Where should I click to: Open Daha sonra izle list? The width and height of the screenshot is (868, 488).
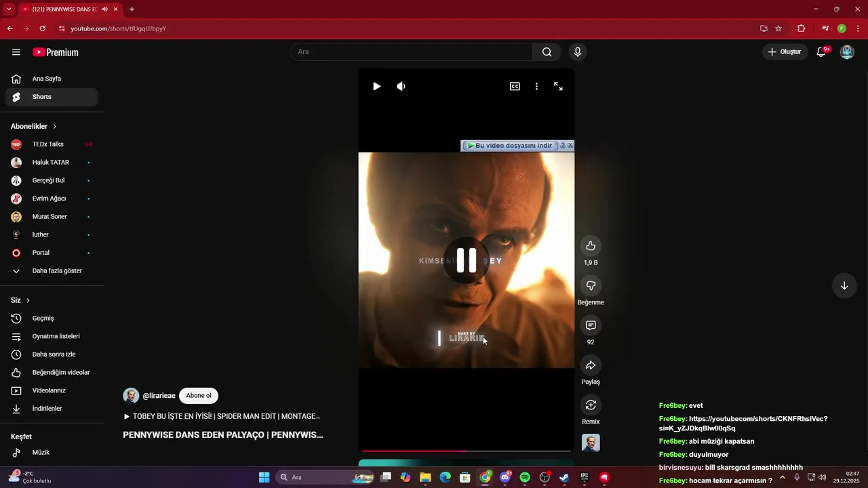tap(52, 354)
